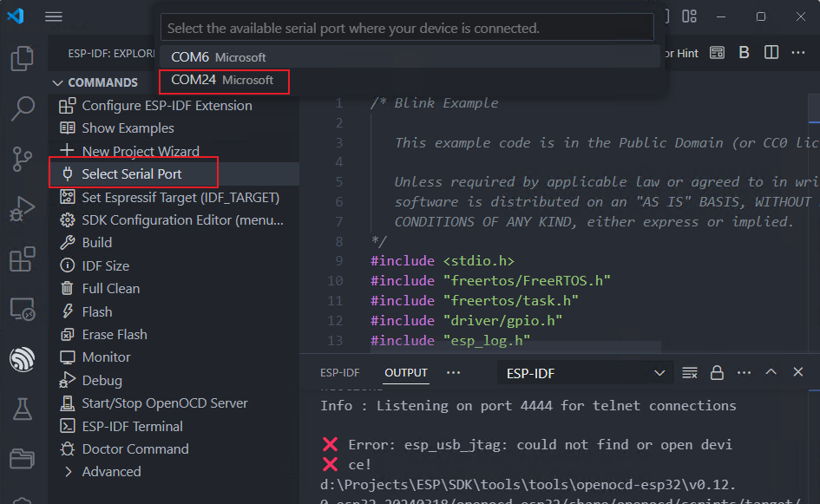Image resolution: width=820 pixels, height=504 pixels.
Task: Click the esp_usb_jtag error message
Action: tap(540, 445)
